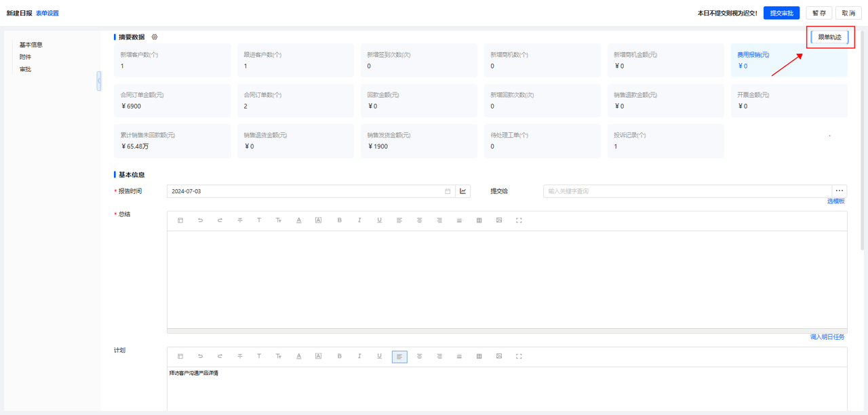Open the calendar icon in 报告时间 field
Viewport: 868px width, 415px height.
point(446,191)
